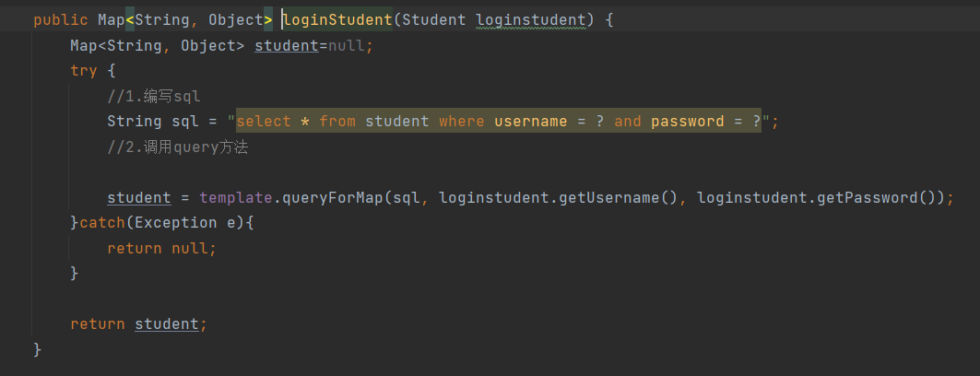Click the catch keyword
980x376 pixels.
[x=102, y=223]
